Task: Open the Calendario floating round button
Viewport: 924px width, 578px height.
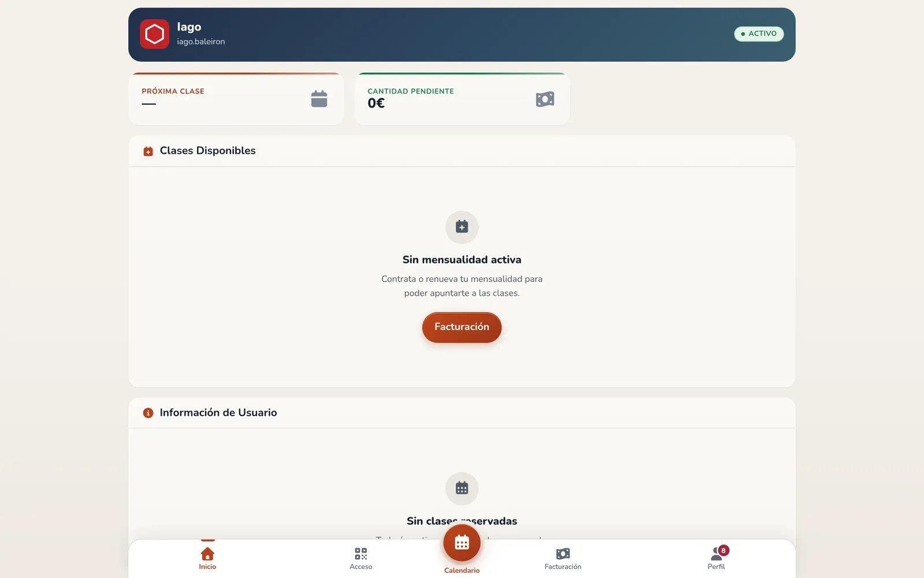Action: (x=462, y=543)
